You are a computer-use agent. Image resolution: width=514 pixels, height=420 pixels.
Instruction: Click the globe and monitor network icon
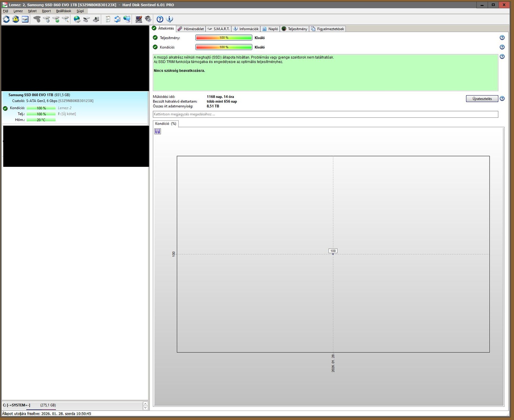click(x=127, y=19)
